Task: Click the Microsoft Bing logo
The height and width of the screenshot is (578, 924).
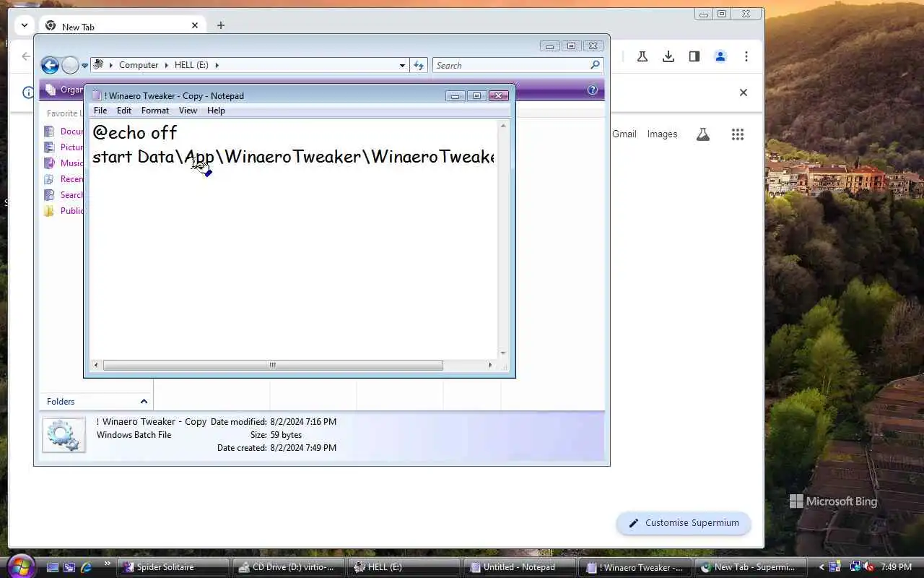Action: click(834, 501)
